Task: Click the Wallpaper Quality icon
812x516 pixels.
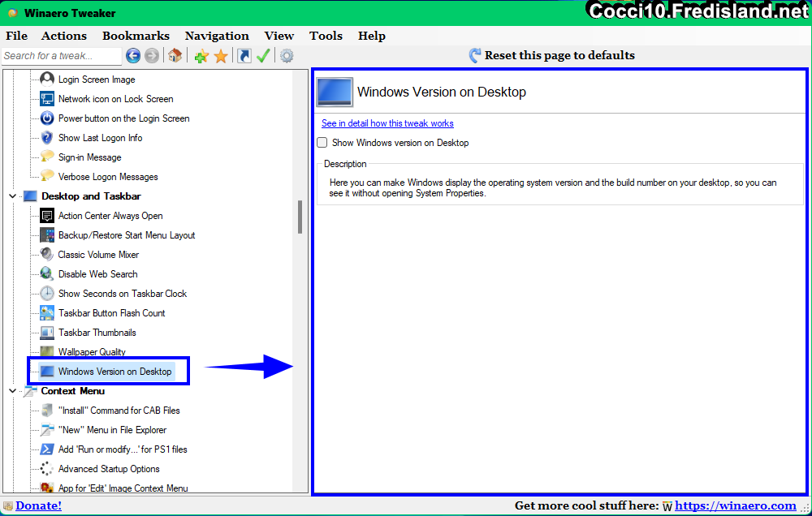Action: pos(47,351)
